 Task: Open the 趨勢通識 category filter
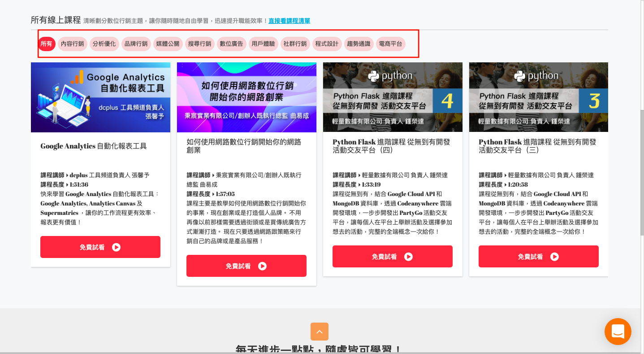(359, 44)
